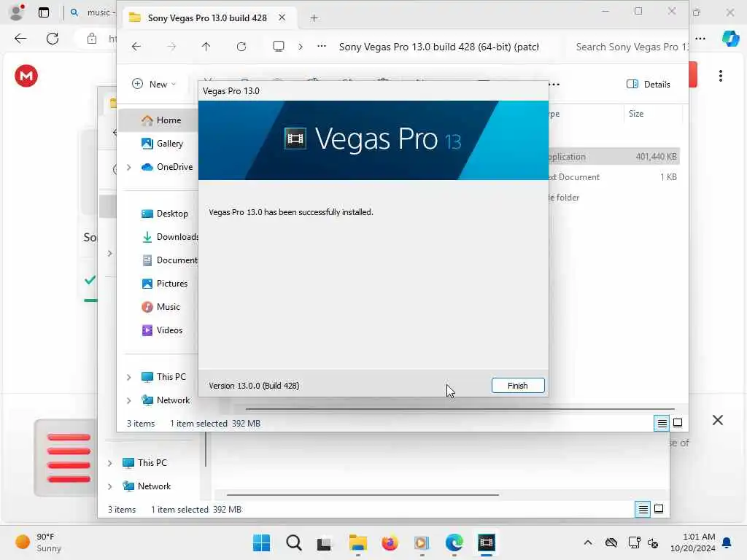Click the Explorer address path text
Image resolution: width=747 pixels, height=560 pixels.
[x=438, y=47]
